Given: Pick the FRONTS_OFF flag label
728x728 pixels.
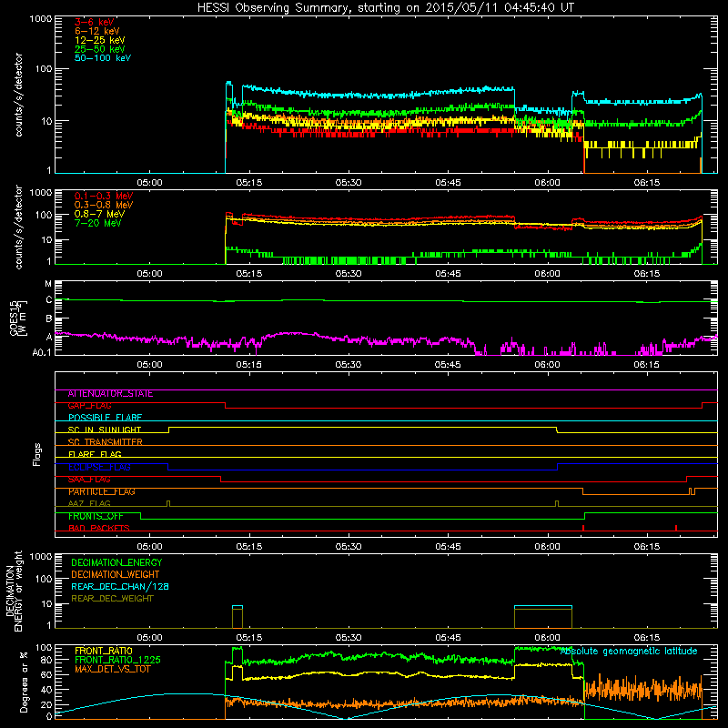Looking at the screenshot, I should [x=96, y=516].
